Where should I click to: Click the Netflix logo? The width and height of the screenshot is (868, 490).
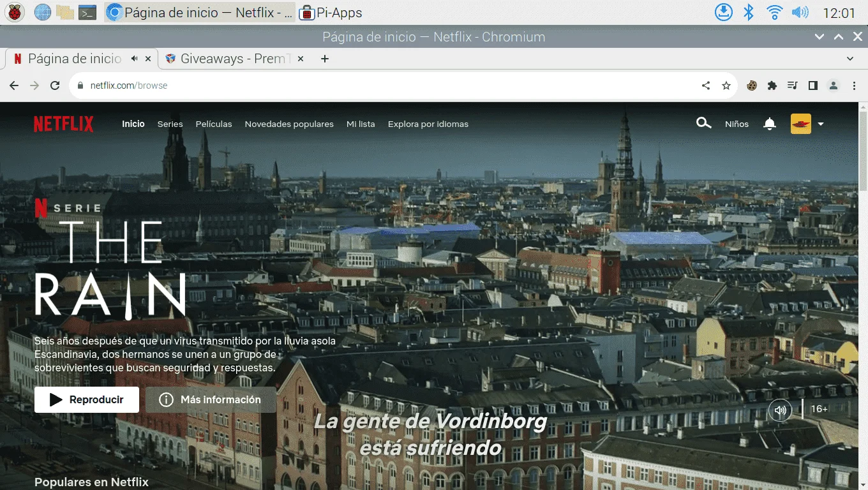pyautogui.click(x=64, y=124)
